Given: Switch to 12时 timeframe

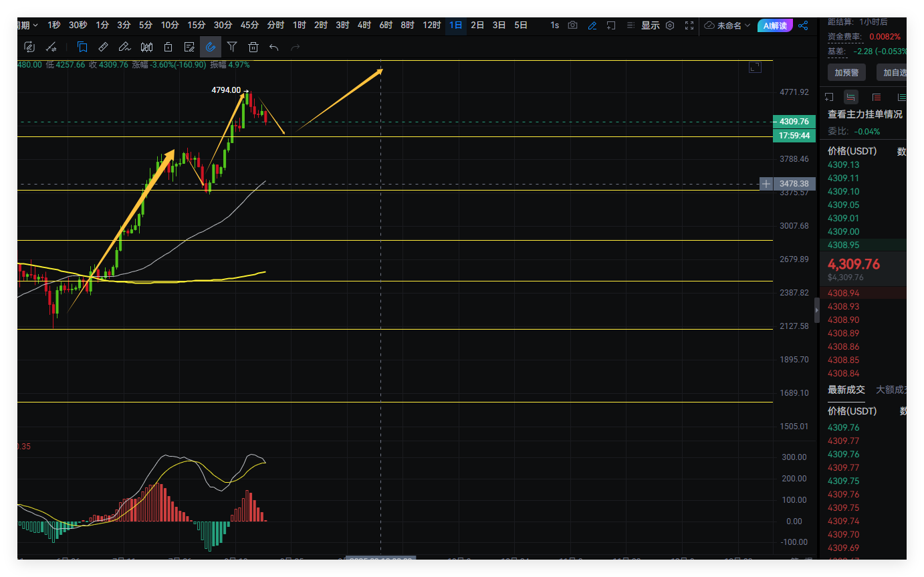Looking at the screenshot, I should pyautogui.click(x=432, y=25).
